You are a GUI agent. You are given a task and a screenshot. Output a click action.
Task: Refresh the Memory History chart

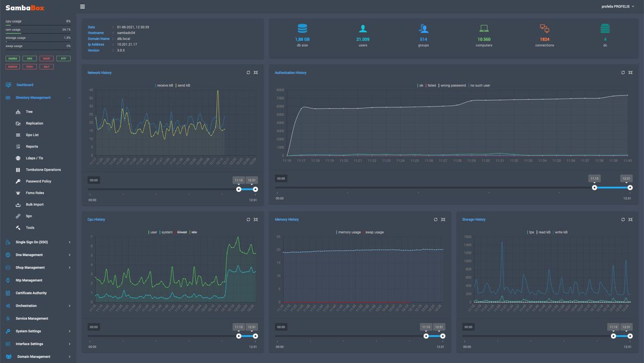(435, 220)
